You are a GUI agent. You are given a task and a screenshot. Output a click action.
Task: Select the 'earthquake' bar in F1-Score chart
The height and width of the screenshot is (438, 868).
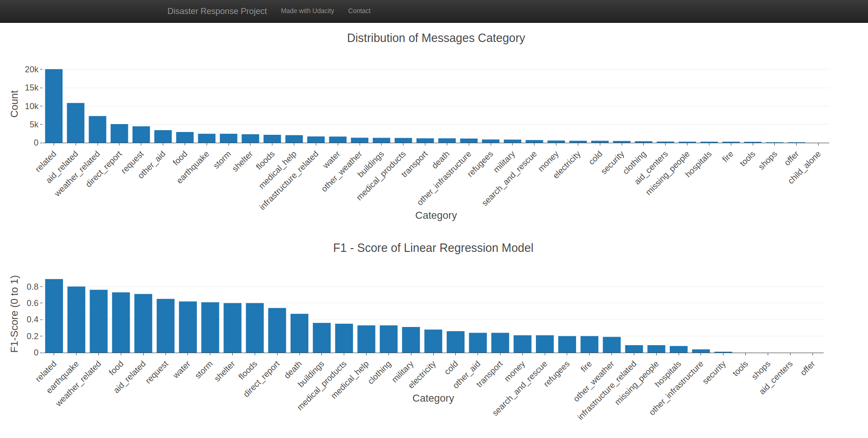point(76,320)
